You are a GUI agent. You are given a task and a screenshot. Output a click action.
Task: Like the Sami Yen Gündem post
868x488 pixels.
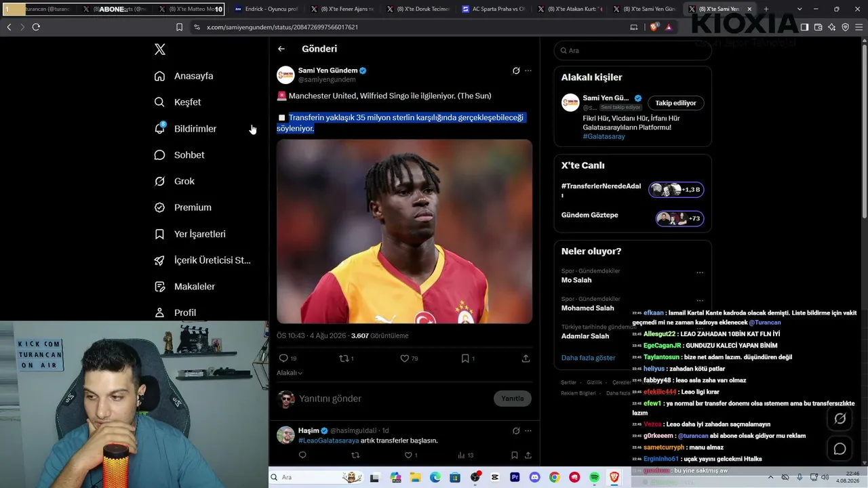pos(404,358)
